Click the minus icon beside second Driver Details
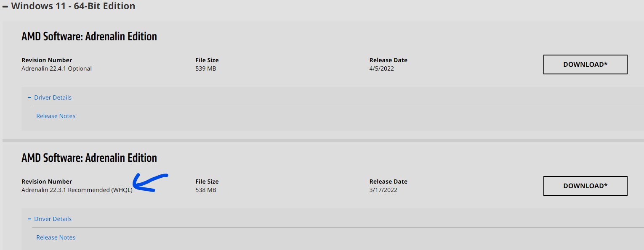Viewport: 644px width, 250px height. (29, 219)
